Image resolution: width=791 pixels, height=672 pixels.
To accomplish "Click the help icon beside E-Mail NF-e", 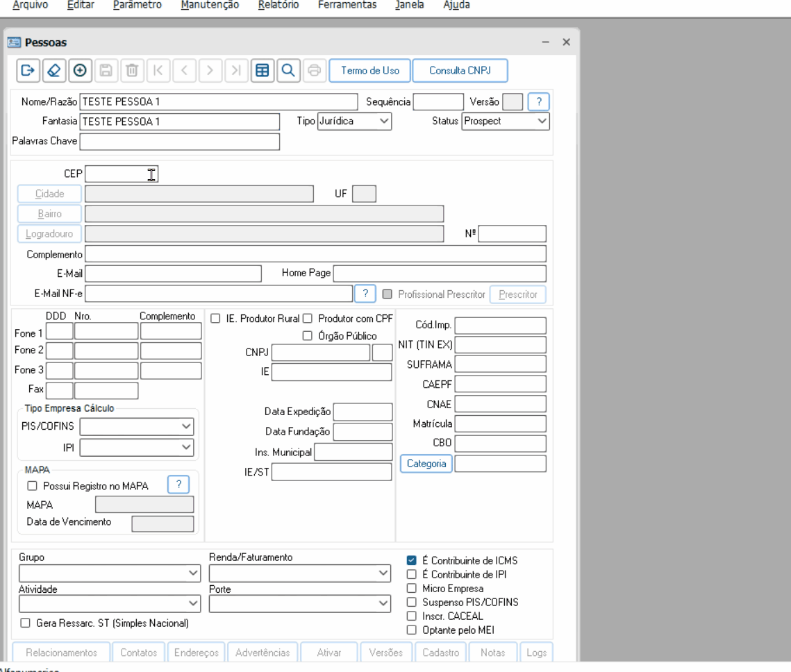I will (365, 294).
